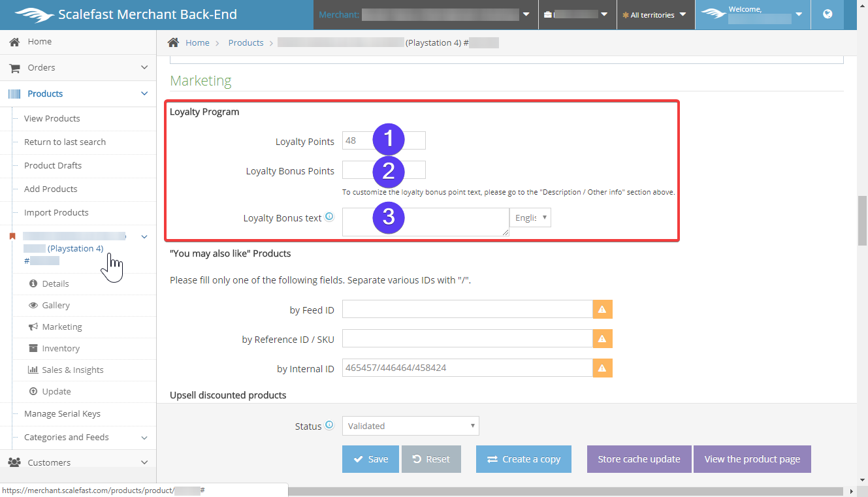Click the globe icon in top bar

click(828, 14)
